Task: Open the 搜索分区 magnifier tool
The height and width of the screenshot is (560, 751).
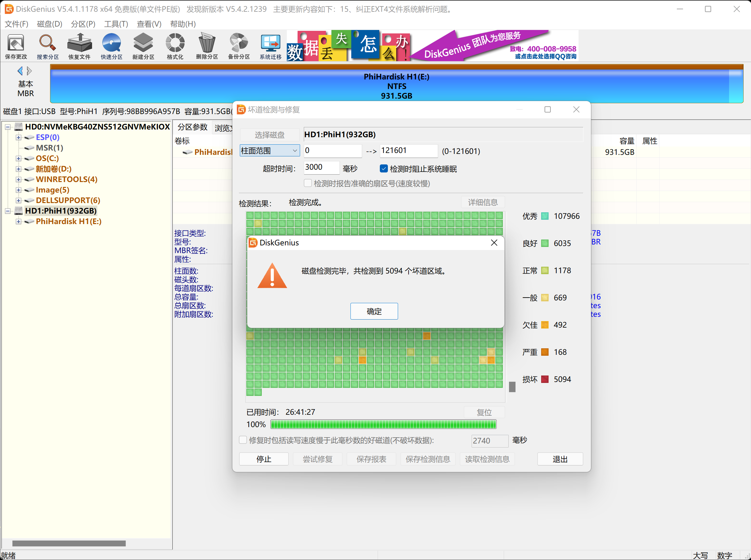Action: tap(48, 46)
